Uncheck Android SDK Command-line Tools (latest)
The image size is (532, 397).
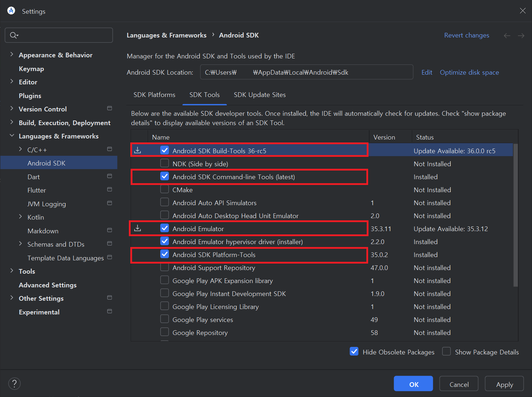coord(165,176)
